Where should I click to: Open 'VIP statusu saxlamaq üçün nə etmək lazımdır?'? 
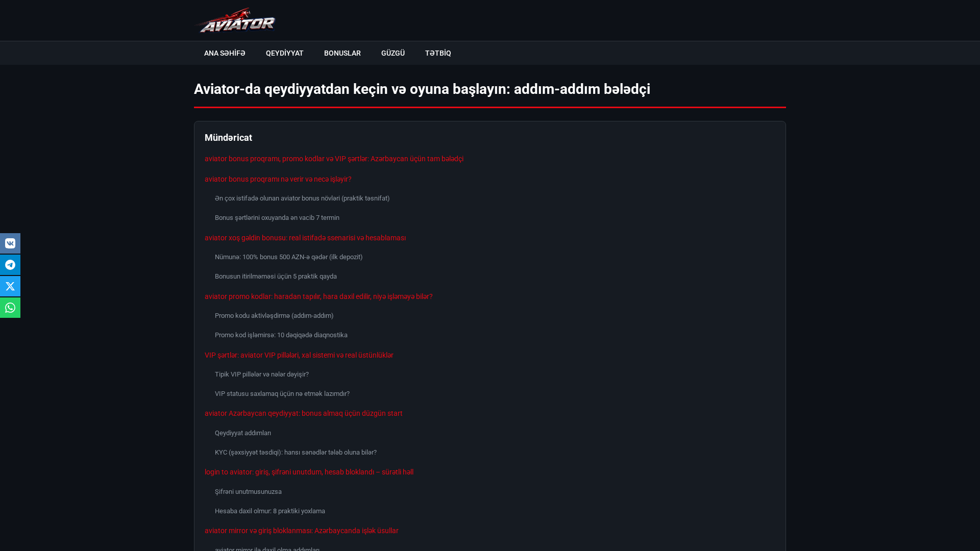(282, 394)
